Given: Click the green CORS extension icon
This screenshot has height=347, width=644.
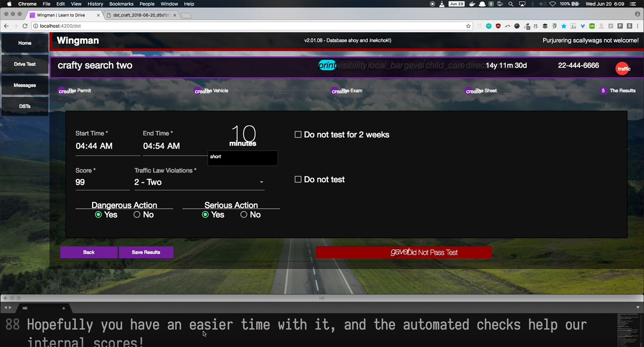Looking at the screenshot, I should (x=592, y=26).
